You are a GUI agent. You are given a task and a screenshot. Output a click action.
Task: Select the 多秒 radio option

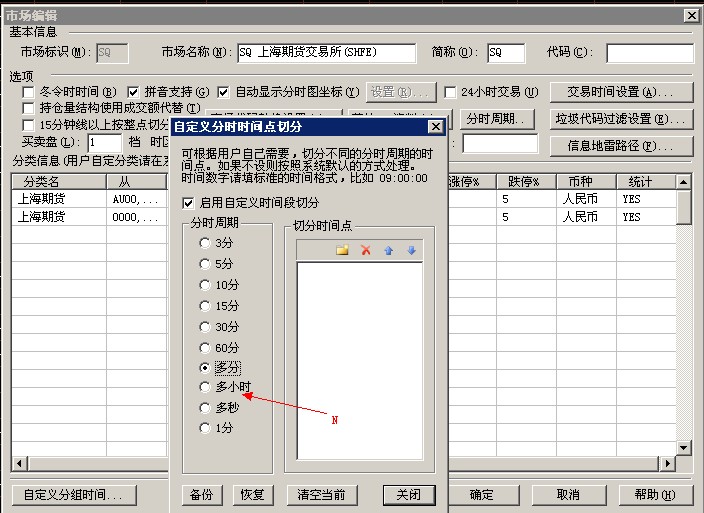pyautogui.click(x=206, y=409)
